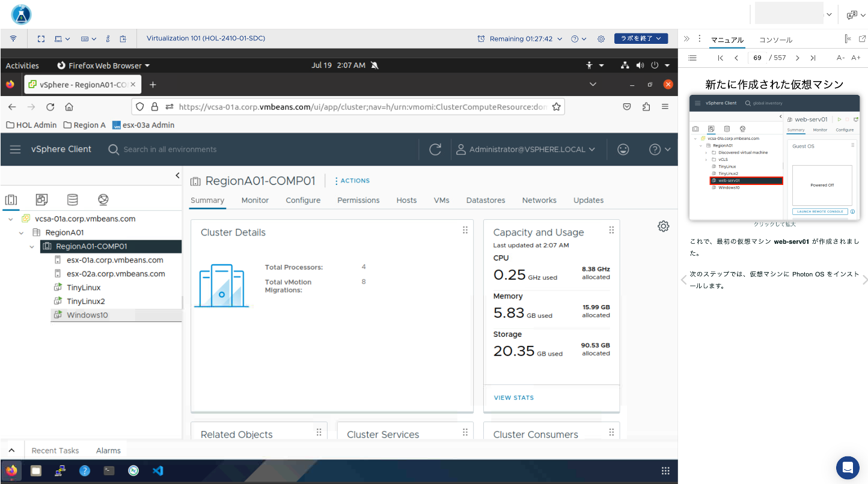Open summary cards settings gear
Screen dimensions: 868x484
click(x=663, y=226)
